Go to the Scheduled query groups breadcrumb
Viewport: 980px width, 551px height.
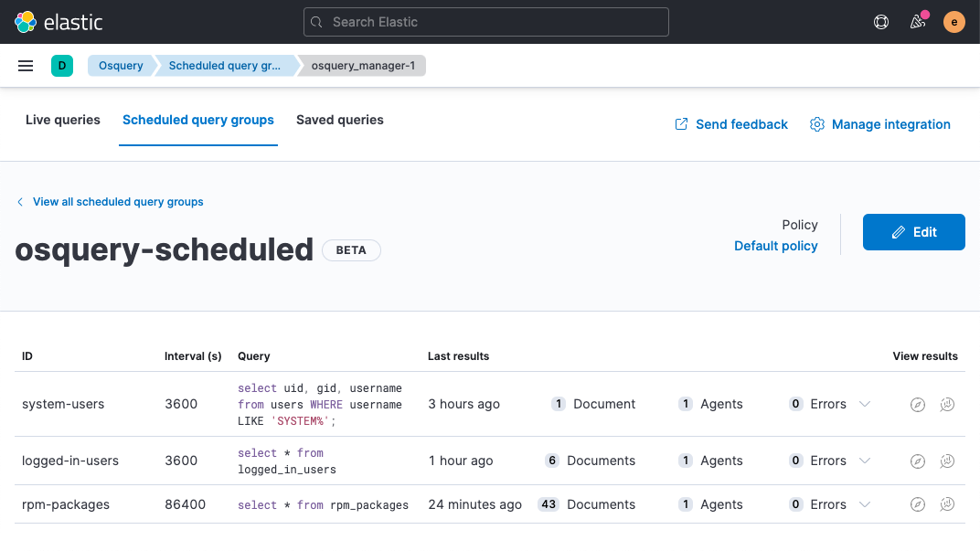coord(224,66)
